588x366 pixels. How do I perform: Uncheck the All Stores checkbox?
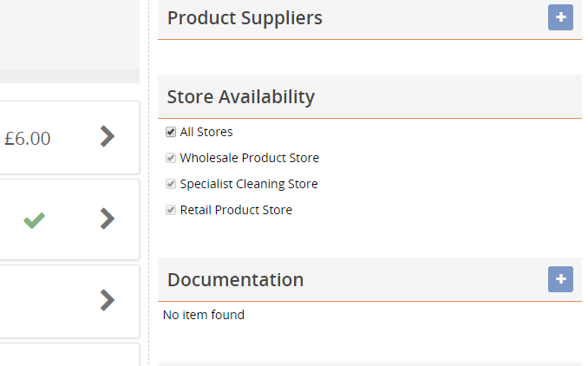point(171,133)
